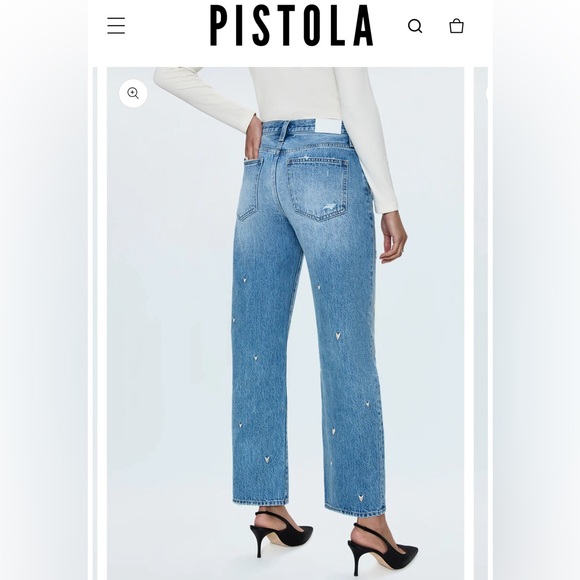Click the model's left black slingback heel
Screen dimensions: 580x580
(x=281, y=530)
